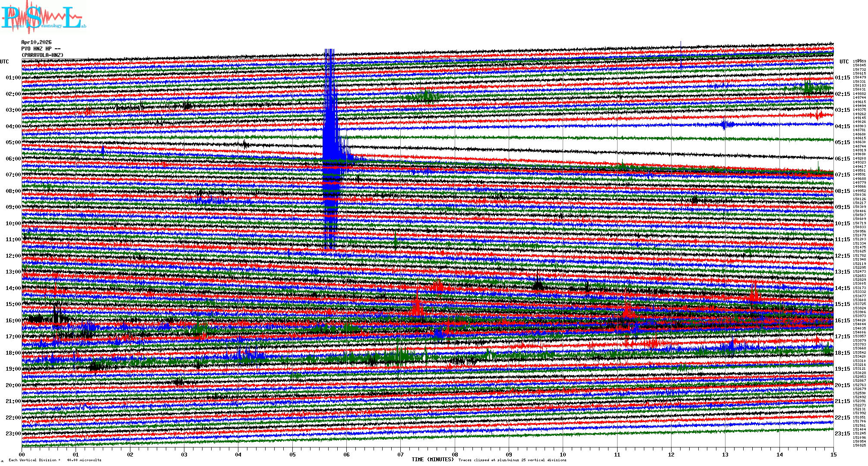Click the 05 minute tick on bottom axis
The width and height of the screenshot is (868, 466).
coord(292,454)
